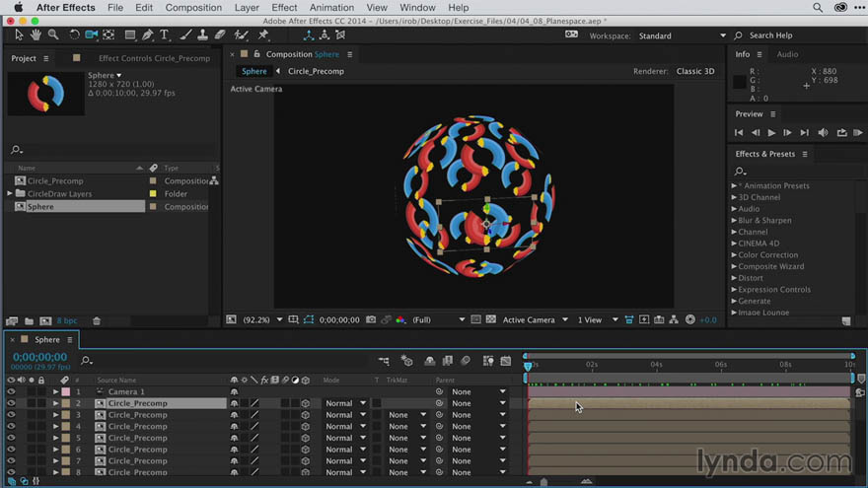Expand layer 1 Camera 1 properties
868x488 pixels.
pos(55,391)
